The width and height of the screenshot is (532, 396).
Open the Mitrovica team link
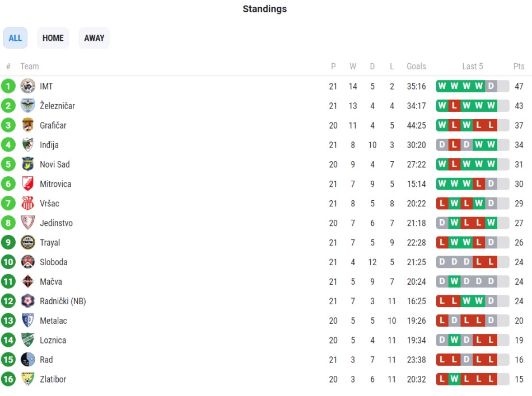[55, 184]
